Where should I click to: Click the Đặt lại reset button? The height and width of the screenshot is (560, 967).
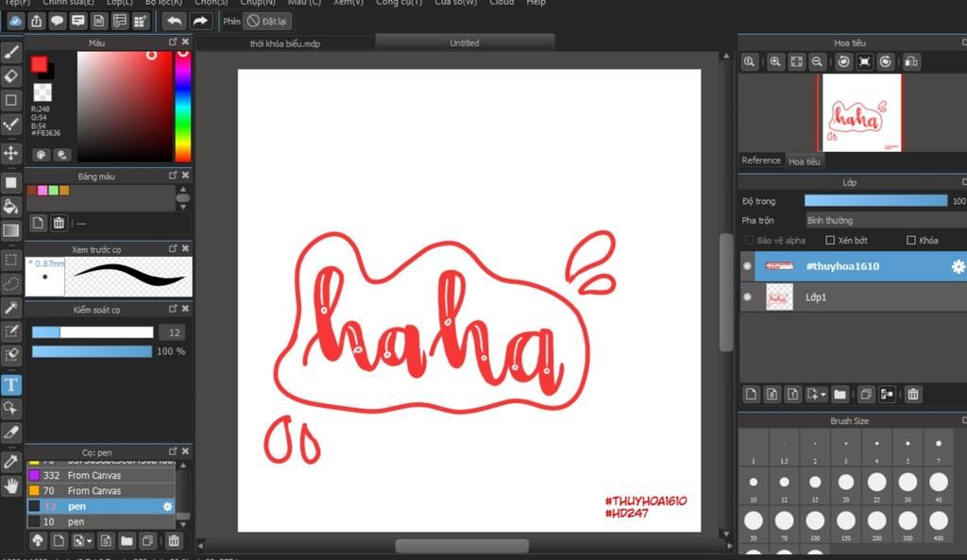tap(267, 21)
